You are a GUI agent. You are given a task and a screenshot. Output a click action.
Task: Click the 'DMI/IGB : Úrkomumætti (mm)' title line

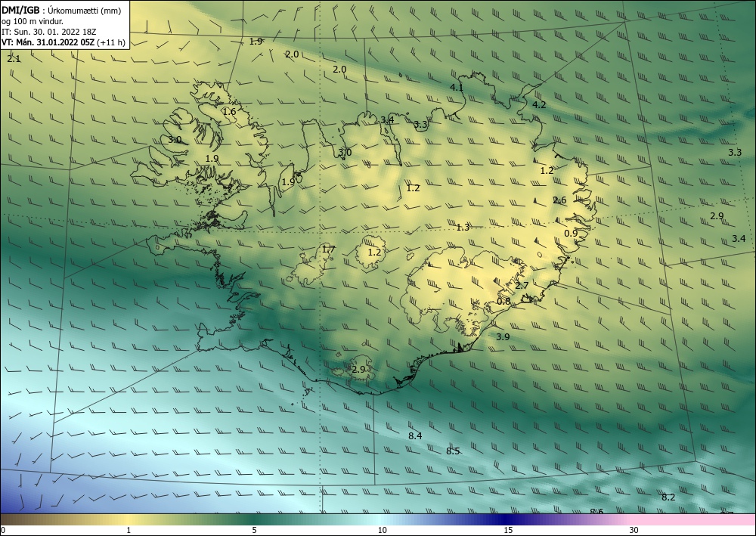[61, 10]
